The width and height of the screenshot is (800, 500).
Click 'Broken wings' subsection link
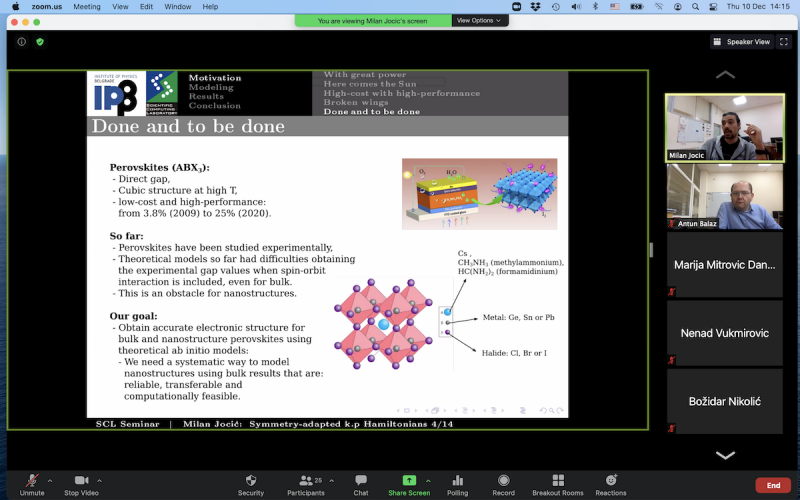[x=356, y=102]
